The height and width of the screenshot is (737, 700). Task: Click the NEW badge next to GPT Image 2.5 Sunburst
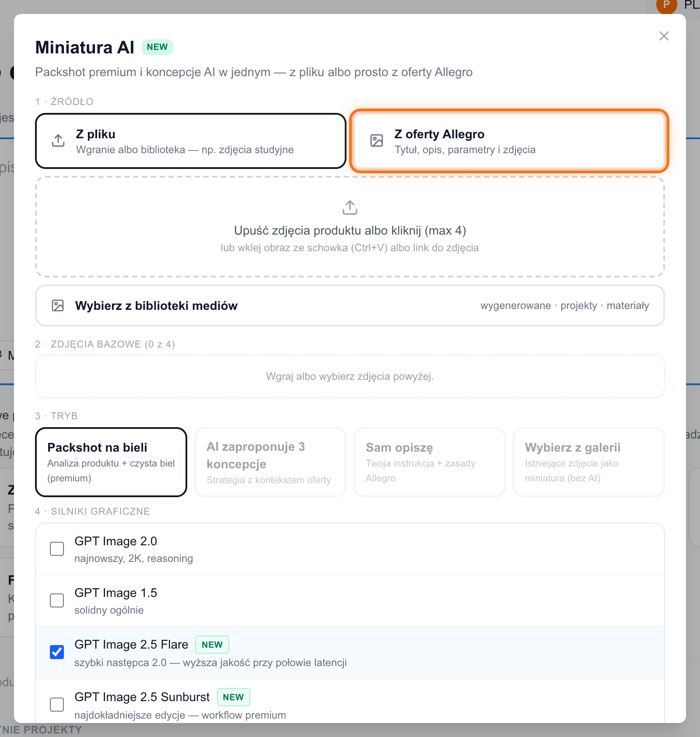pyautogui.click(x=234, y=697)
